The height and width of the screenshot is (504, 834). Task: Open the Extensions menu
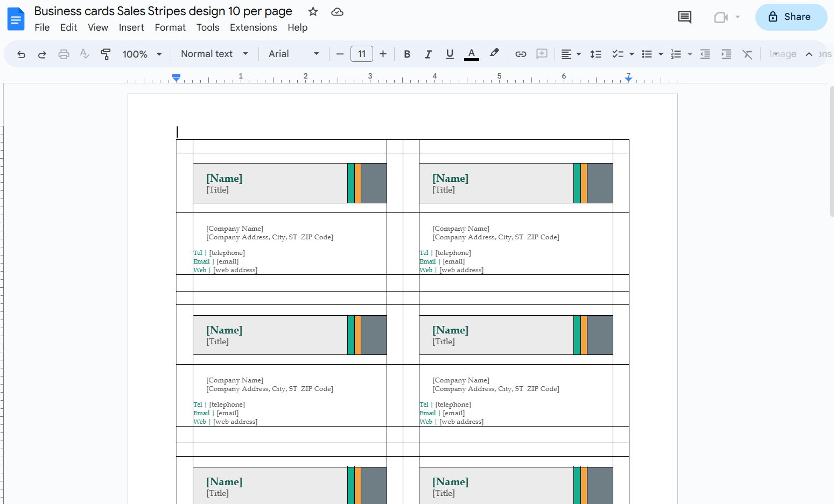253,27
